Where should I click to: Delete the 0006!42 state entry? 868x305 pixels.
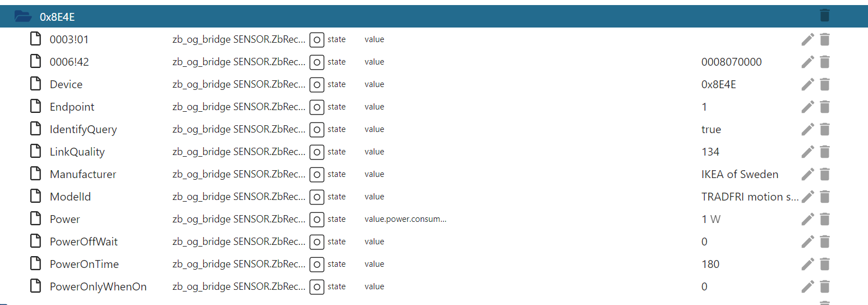click(x=824, y=62)
